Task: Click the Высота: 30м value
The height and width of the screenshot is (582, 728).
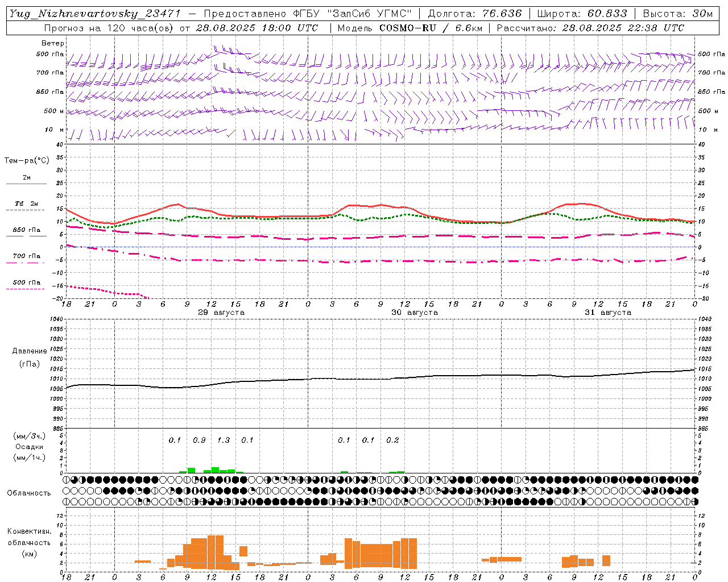Action: click(x=677, y=14)
